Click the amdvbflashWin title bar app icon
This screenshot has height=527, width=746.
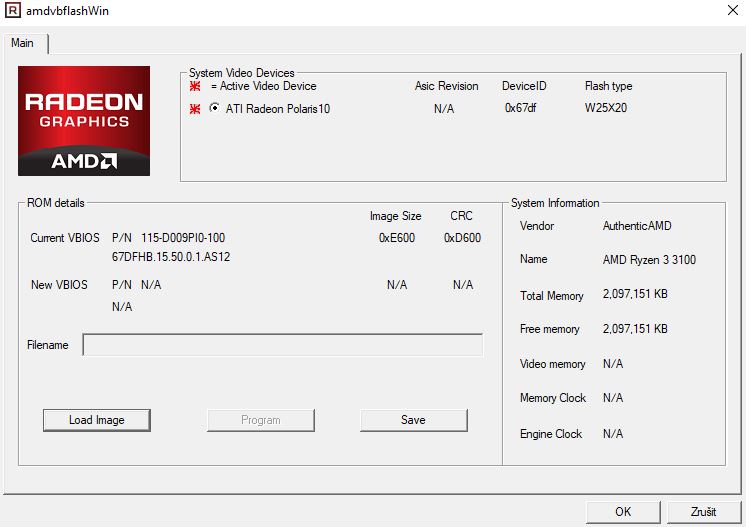click(x=13, y=10)
